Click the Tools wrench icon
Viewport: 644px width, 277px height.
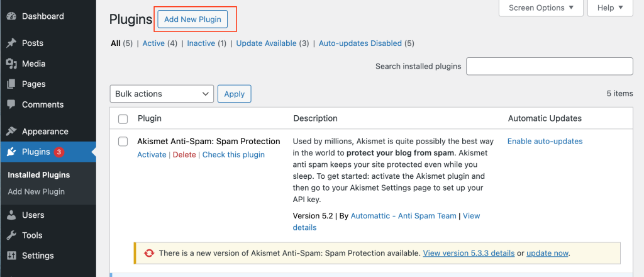coord(11,235)
